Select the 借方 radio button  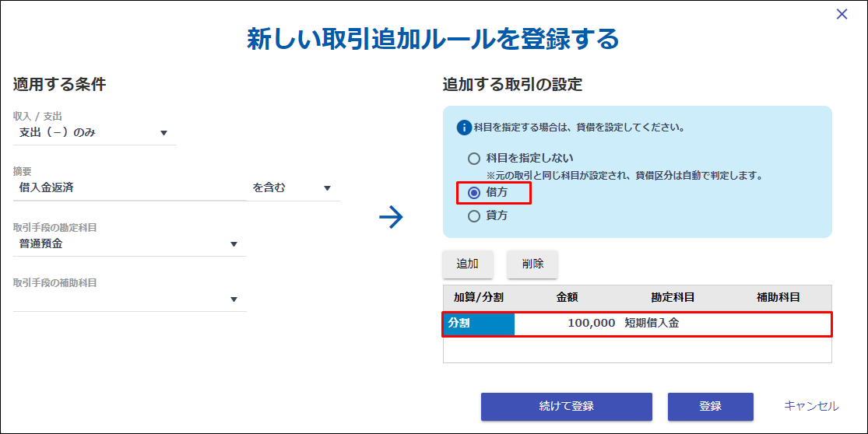coord(474,193)
